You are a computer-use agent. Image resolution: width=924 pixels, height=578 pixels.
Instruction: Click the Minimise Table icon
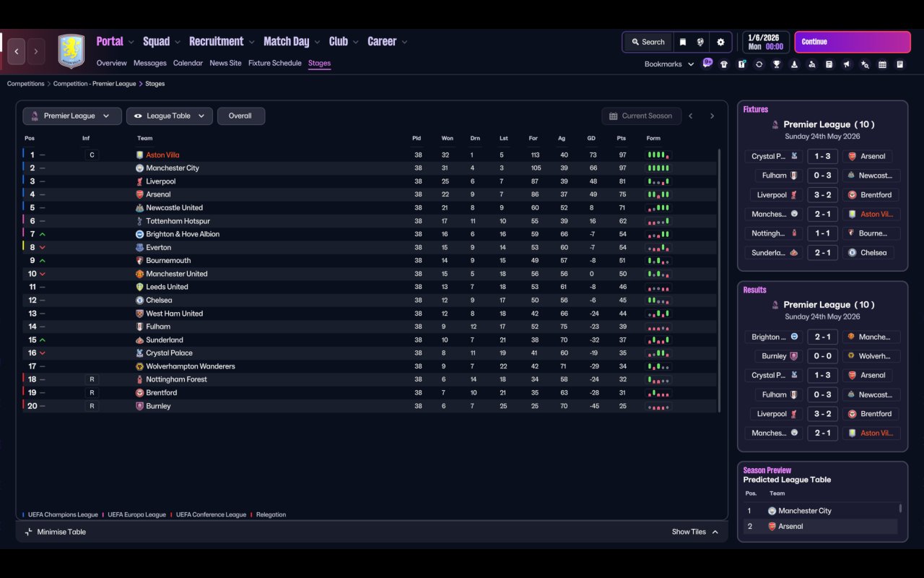(x=29, y=532)
